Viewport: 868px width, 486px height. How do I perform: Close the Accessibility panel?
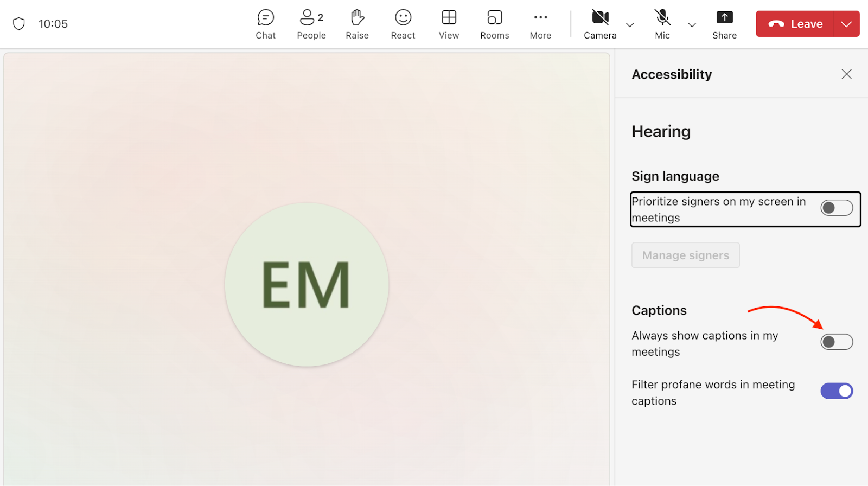[x=846, y=74]
